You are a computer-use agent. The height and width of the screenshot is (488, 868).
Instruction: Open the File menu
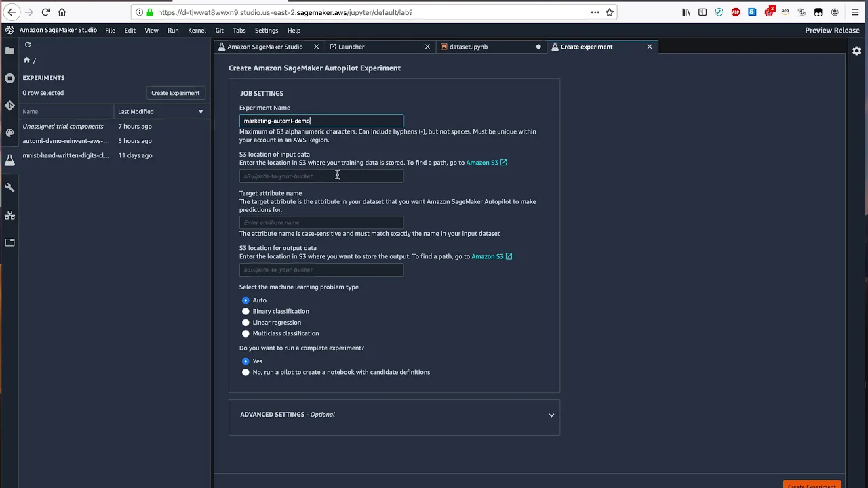coord(110,30)
